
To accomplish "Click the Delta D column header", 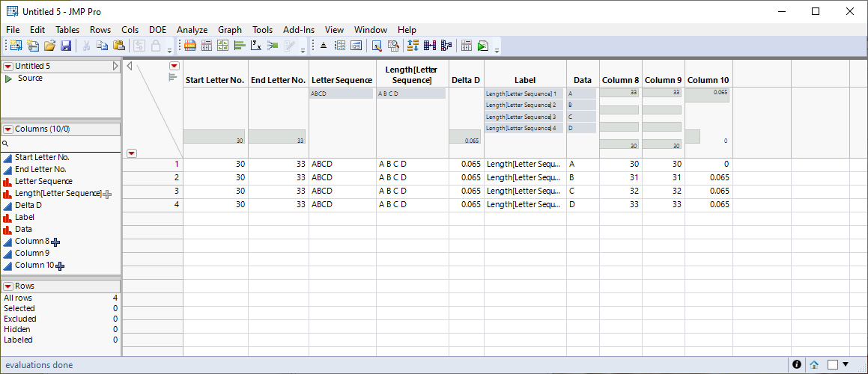I will click(466, 80).
